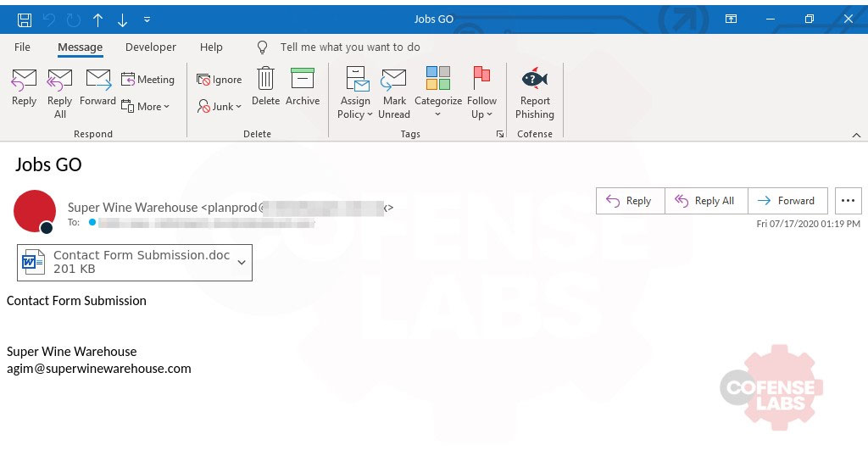The height and width of the screenshot is (456, 868).
Task: Expand the attachment dropdown arrow
Action: [242, 262]
